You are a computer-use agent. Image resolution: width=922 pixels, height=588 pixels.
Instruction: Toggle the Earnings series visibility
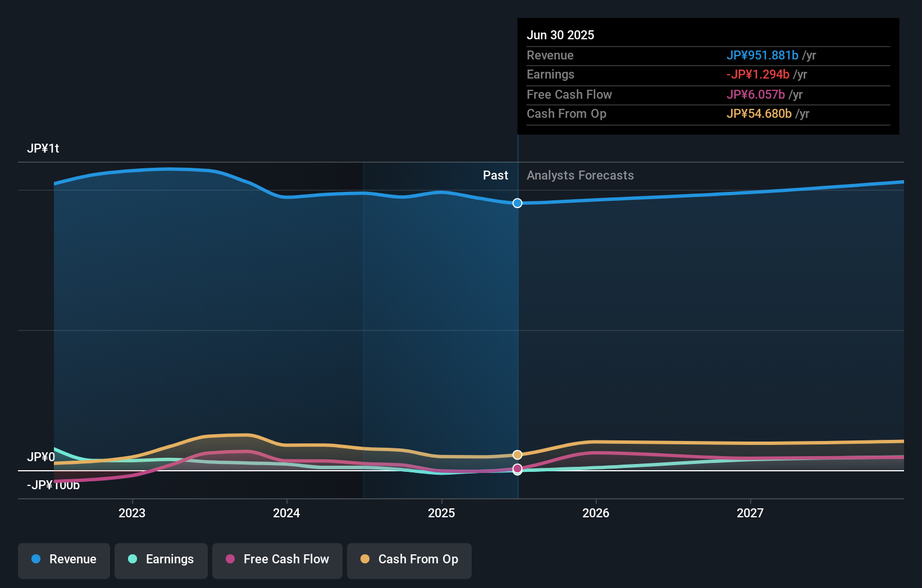[x=161, y=561]
